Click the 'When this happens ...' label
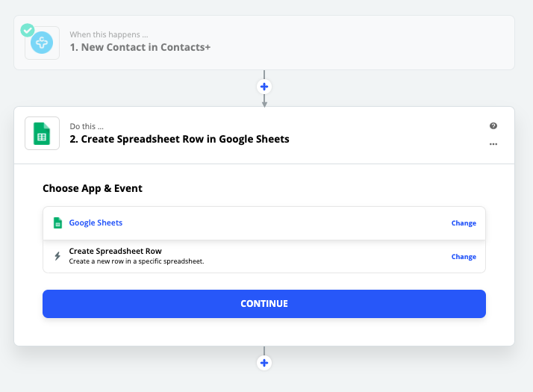533x392 pixels. [109, 34]
